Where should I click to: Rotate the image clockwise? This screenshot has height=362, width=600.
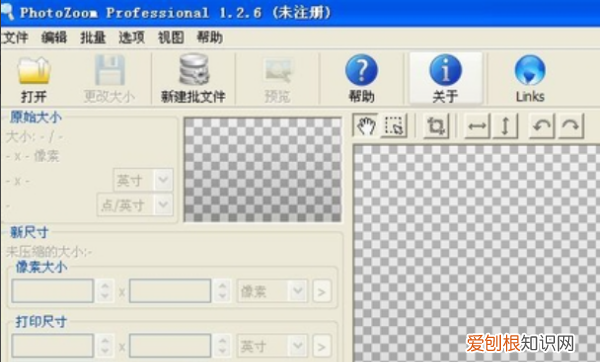pyautogui.click(x=571, y=126)
